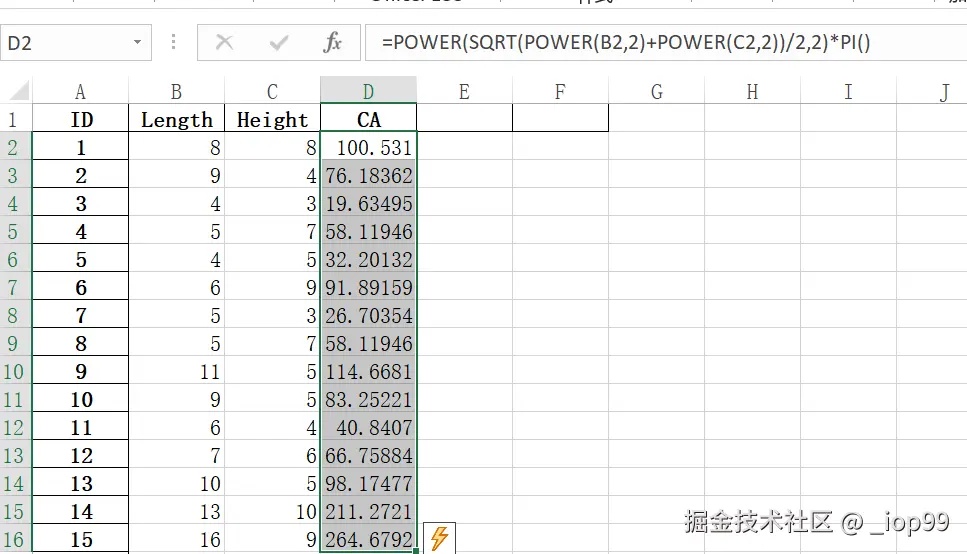Select column F header
The width and height of the screenshot is (967, 554).
point(560,91)
